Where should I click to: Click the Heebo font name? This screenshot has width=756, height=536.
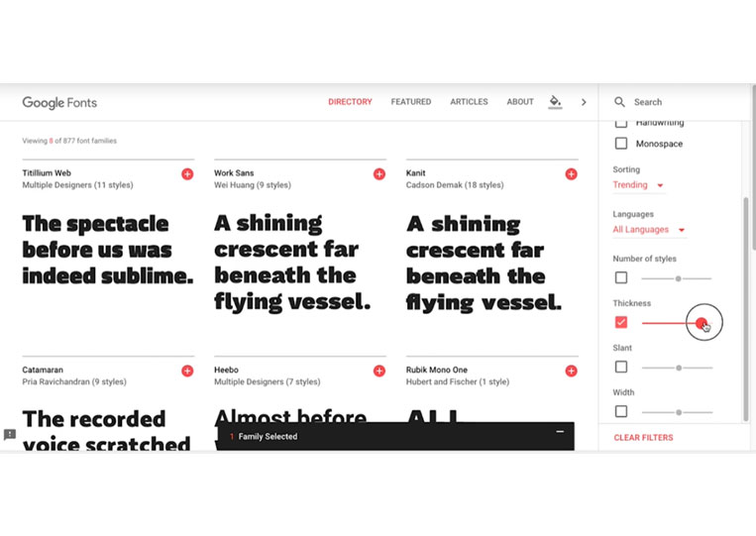(226, 370)
